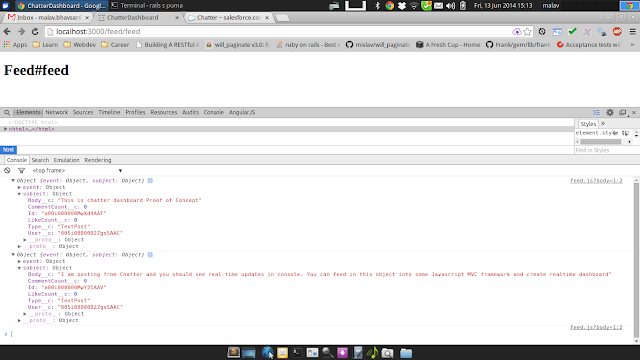Click the Body__c value of first entry
The width and height of the screenshot is (640, 360).
[129, 200]
